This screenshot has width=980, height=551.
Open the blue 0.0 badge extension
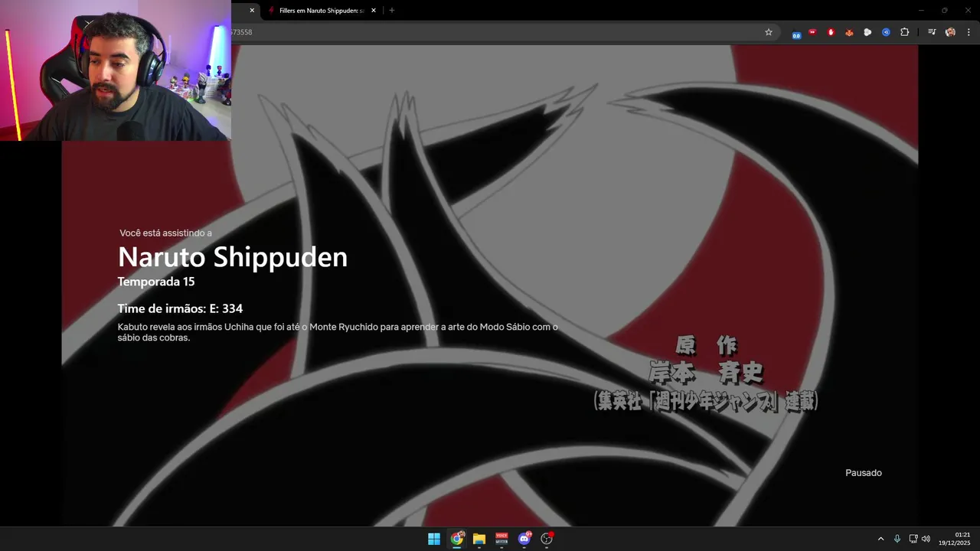[796, 34]
